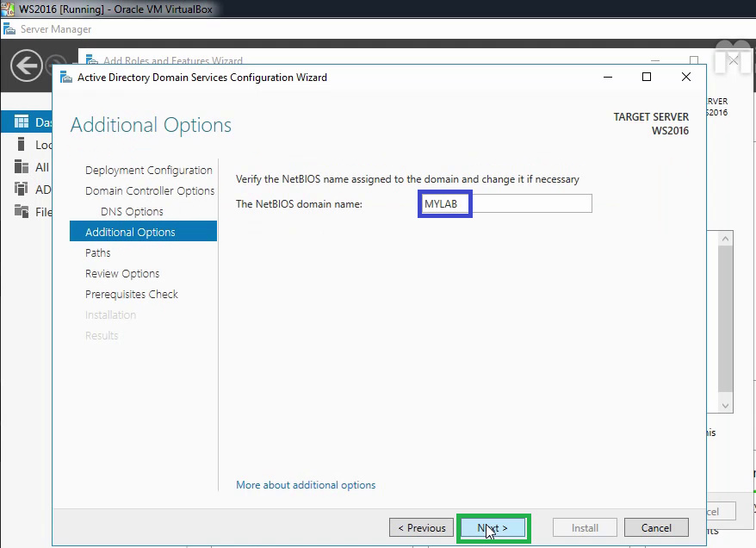The image size is (756, 548).
Task: Open More about additional options link
Action: 306,485
